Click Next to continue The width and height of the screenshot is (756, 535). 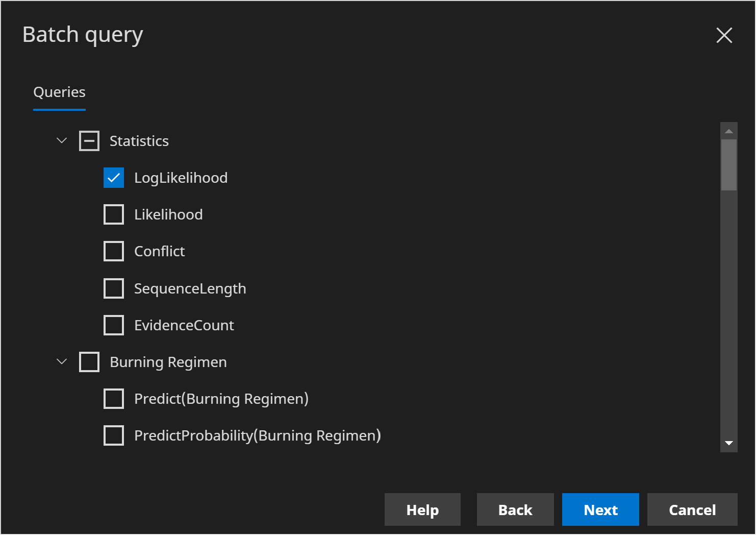click(x=600, y=509)
